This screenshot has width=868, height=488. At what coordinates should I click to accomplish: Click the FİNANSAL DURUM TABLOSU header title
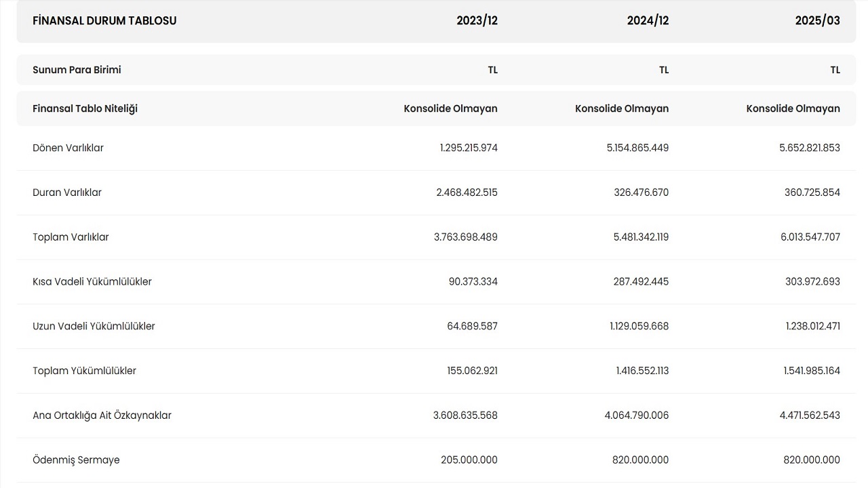104,20
